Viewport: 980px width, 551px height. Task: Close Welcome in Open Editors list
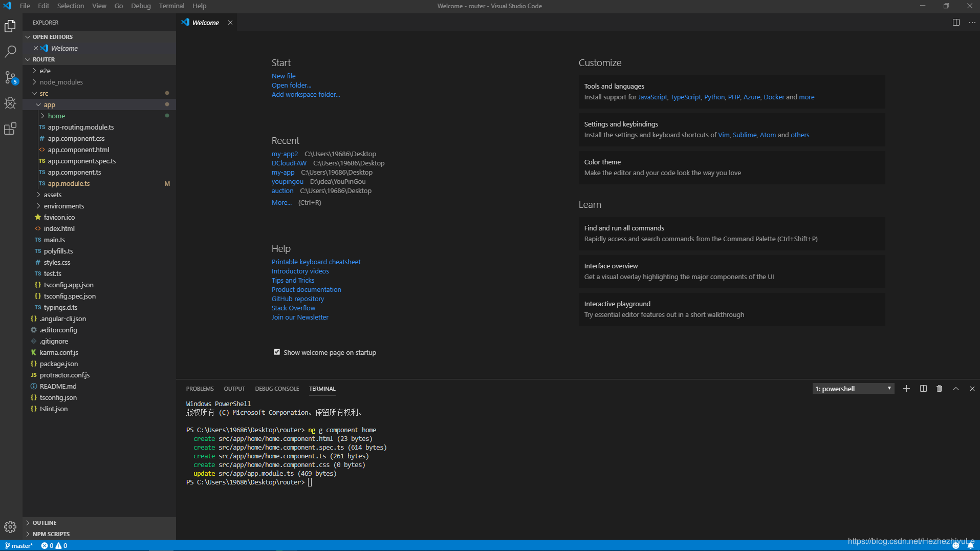tap(36, 48)
